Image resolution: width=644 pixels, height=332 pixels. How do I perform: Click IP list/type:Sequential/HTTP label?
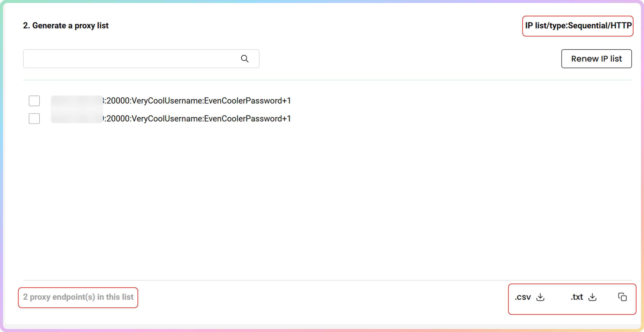(x=578, y=26)
